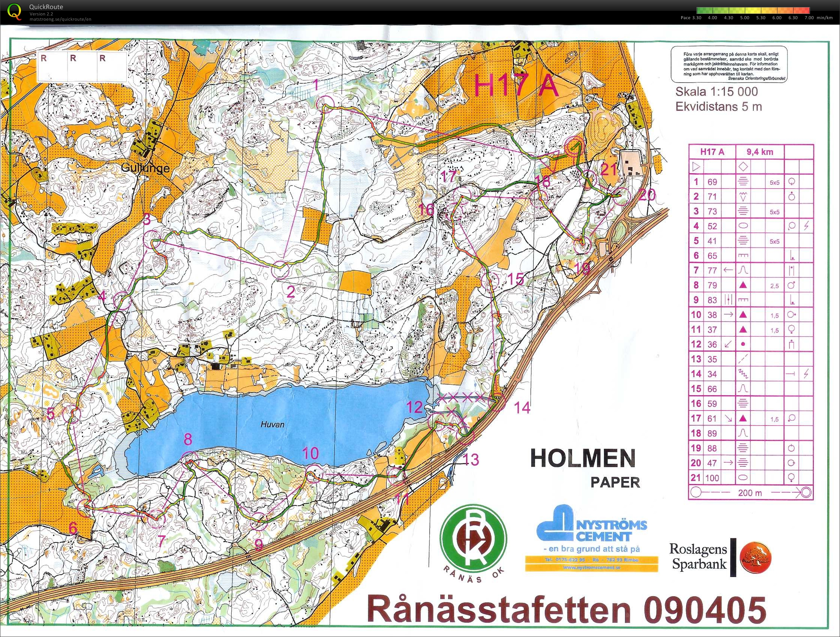Screen dimensions: 840x637
Task: Select control circle 19 on the map
Action: (x=582, y=244)
